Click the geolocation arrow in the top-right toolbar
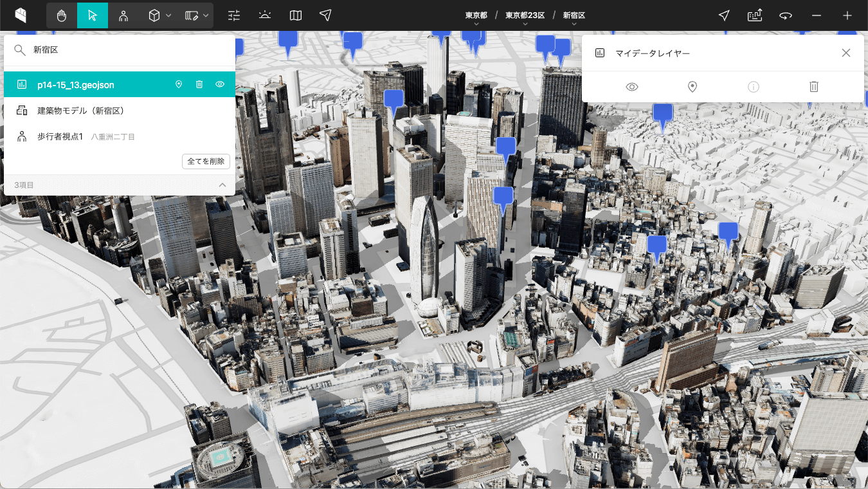 coord(724,15)
